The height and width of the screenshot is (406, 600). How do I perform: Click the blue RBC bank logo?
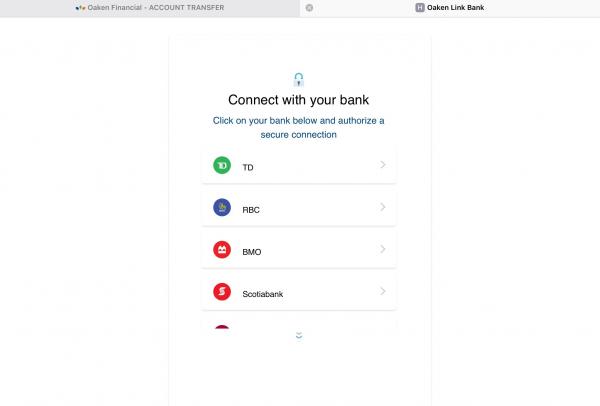click(x=222, y=207)
